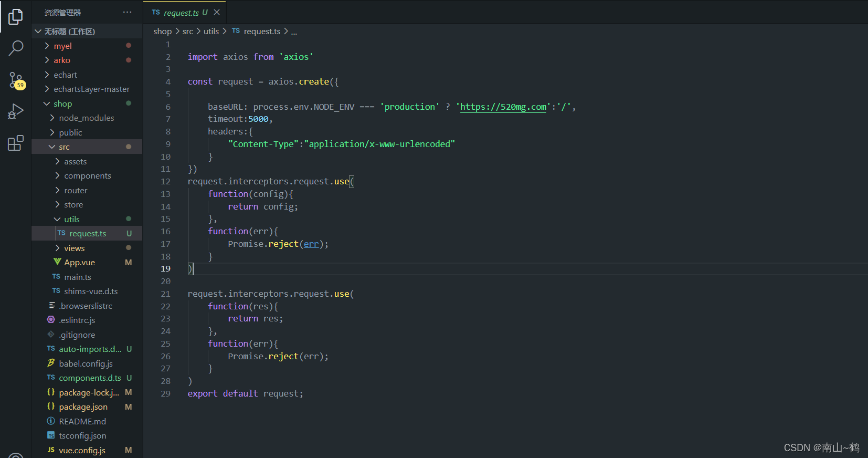The width and height of the screenshot is (868, 458).
Task: Collapse the untitled workspace section
Action: [x=38, y=32]
